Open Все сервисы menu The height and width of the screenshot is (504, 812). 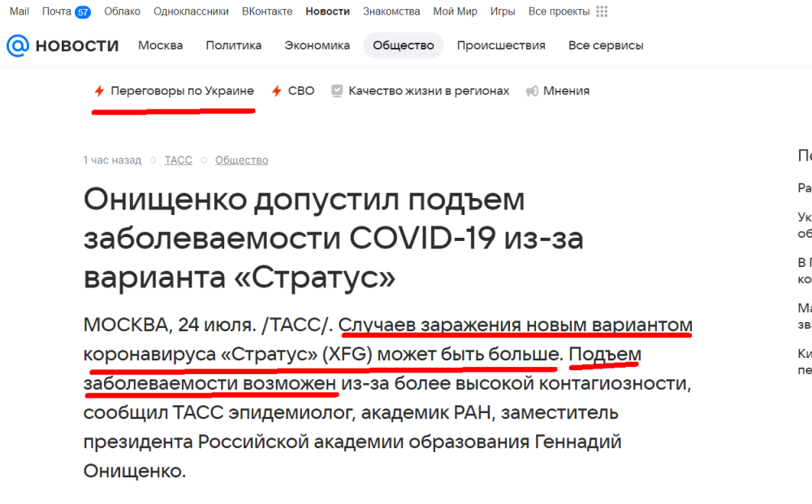606,45
